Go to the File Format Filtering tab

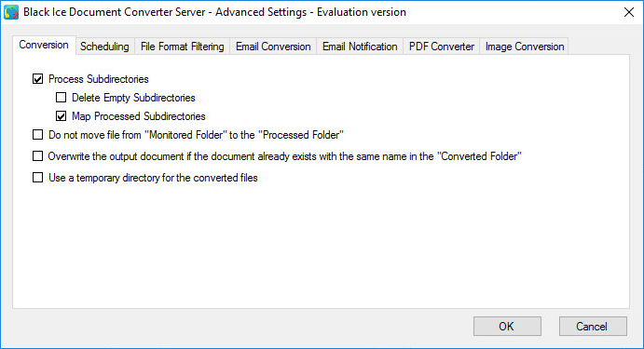[183, 47]
